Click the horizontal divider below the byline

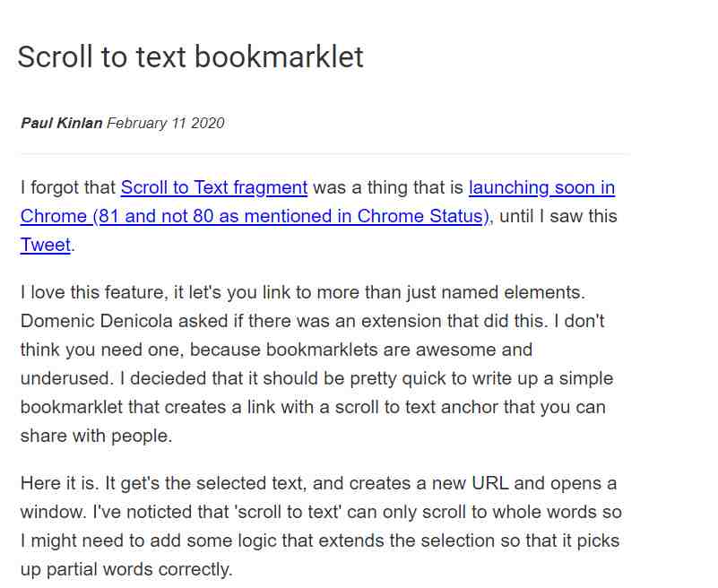coord(325,154)
